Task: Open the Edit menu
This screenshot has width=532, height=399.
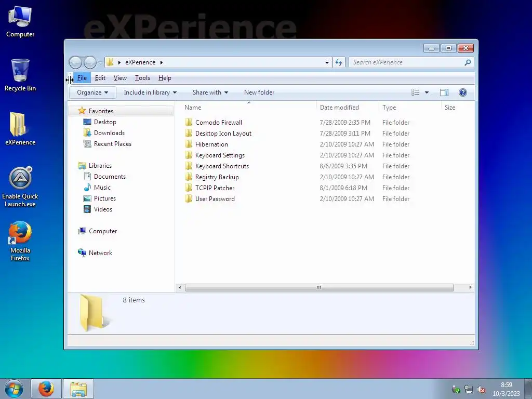Action: (x=100, y=78)
